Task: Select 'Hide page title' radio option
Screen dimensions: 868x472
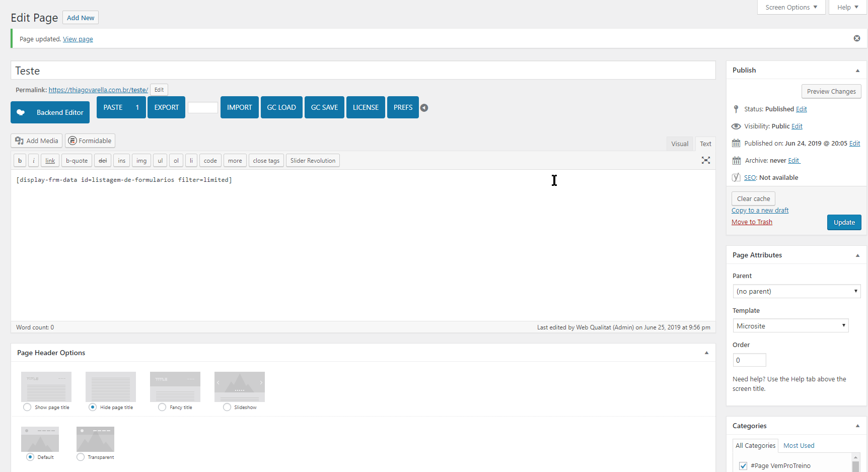Action: pos(93,407)
